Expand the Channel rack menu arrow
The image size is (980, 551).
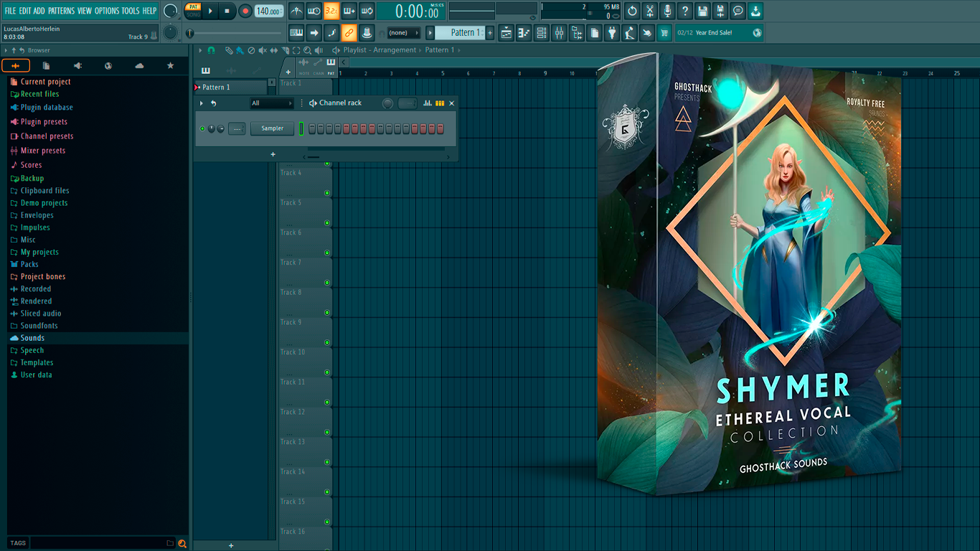202,103
